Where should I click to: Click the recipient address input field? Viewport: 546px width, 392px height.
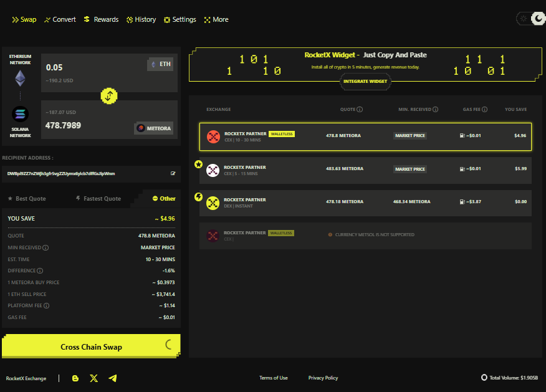pyautogui.click(x=87, y=174)
